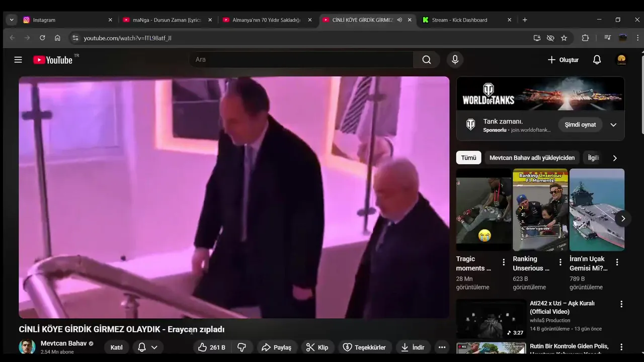The height and width of the screenshot is (362, 644).
Task: Show next shorts with carousel arrow
Action: [623, 219]
